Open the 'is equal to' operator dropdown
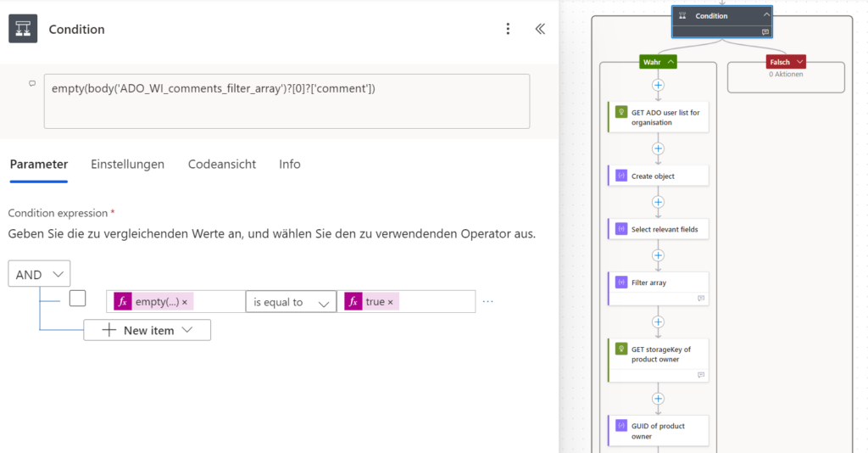868x453 pixels. (x=291, y=302)
